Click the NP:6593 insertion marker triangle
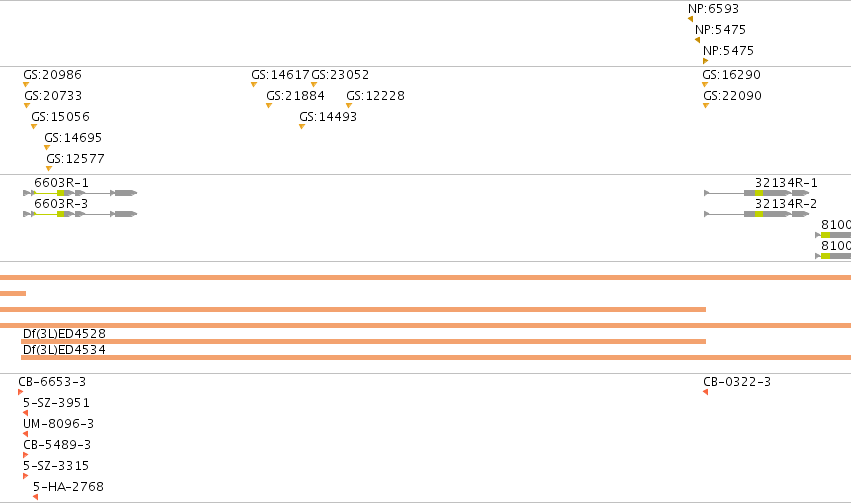 690,19
